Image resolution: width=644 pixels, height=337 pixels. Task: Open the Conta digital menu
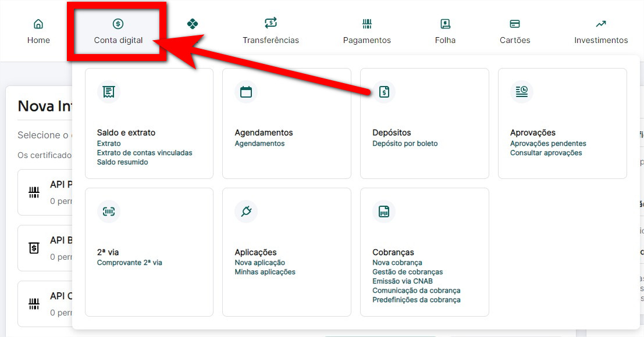point(118,31)
